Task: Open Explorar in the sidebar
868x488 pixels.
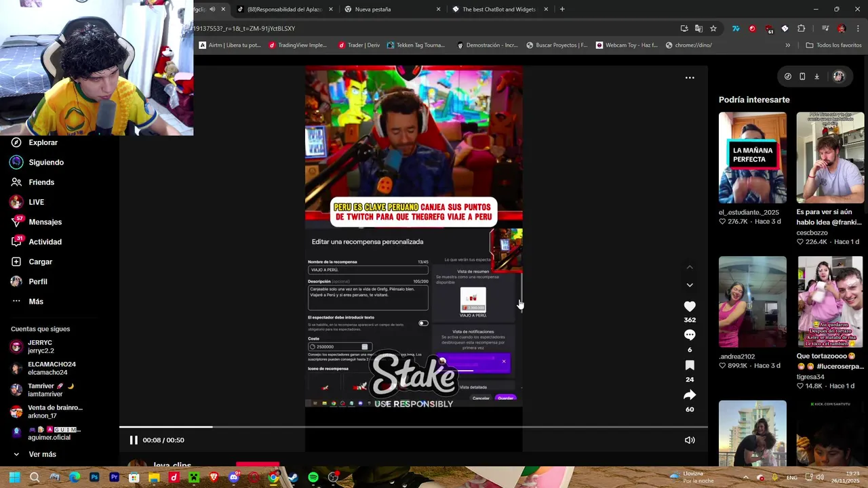Action: tap(35, 142)
